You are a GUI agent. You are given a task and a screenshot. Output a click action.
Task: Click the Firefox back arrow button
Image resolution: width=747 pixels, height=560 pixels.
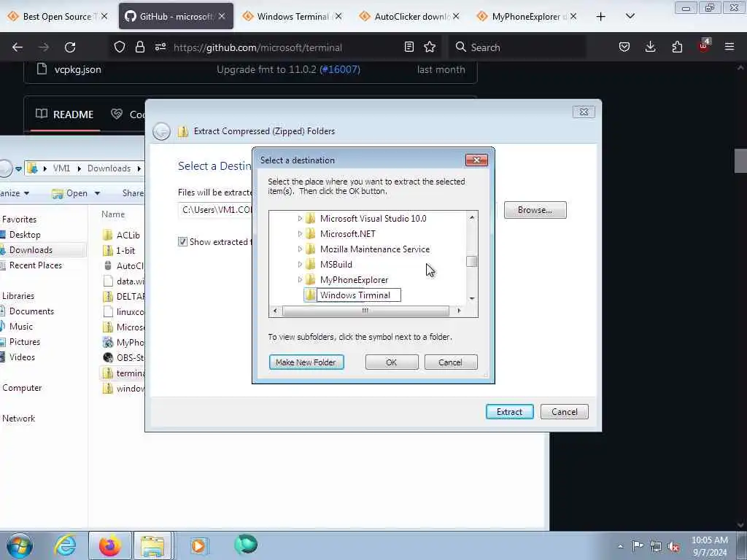click(x=18, y=47)
